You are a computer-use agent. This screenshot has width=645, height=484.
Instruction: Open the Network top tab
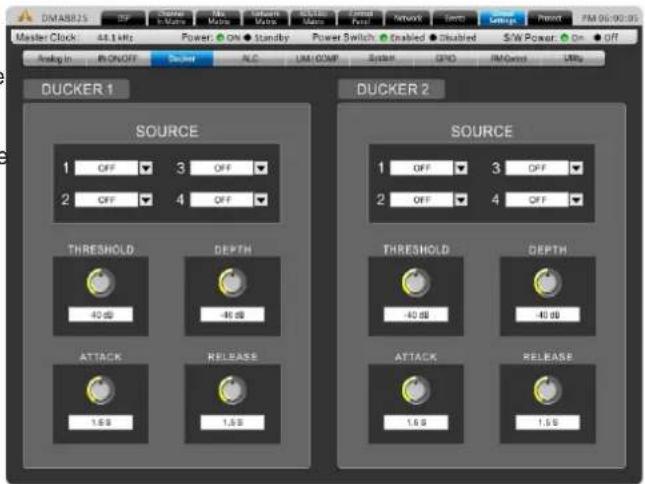tap(408, 19)
